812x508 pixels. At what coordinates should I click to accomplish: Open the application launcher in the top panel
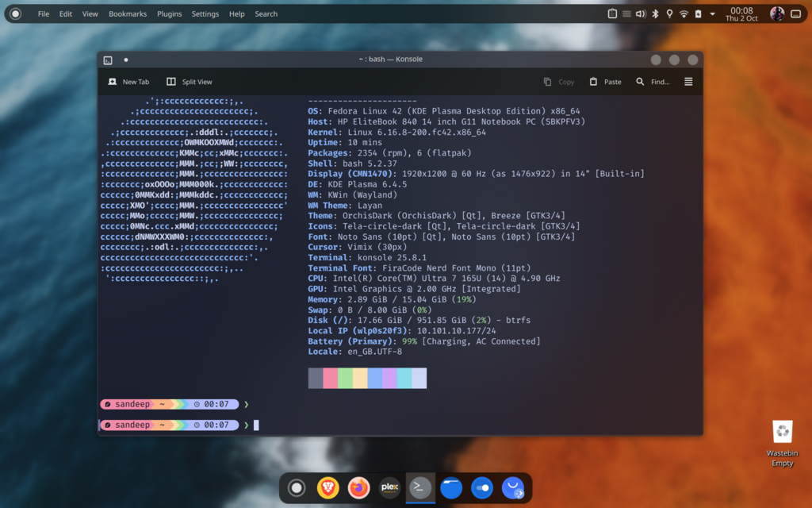(x=16, y=14)
